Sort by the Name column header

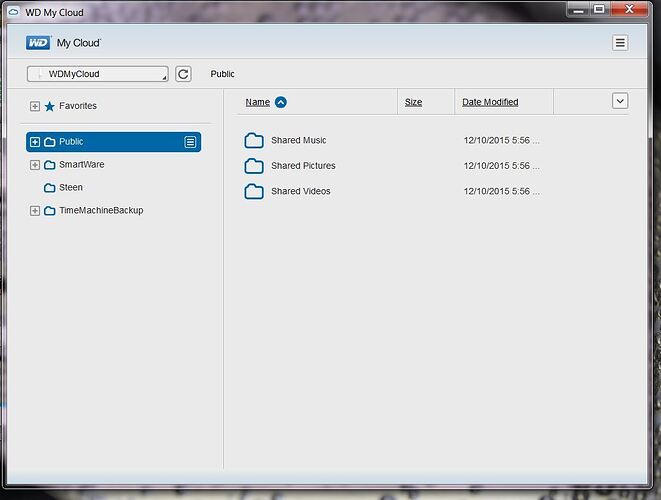tap(258, 102)
